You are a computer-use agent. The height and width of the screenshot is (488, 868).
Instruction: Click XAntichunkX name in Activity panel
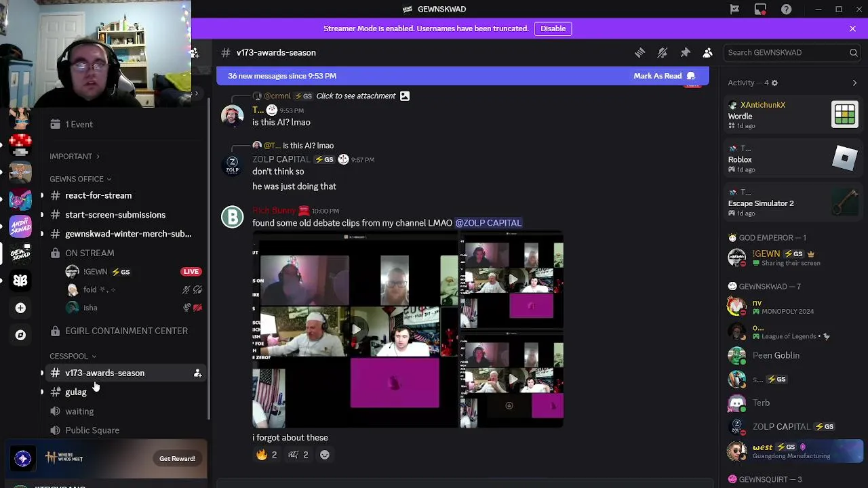(763, 105)
